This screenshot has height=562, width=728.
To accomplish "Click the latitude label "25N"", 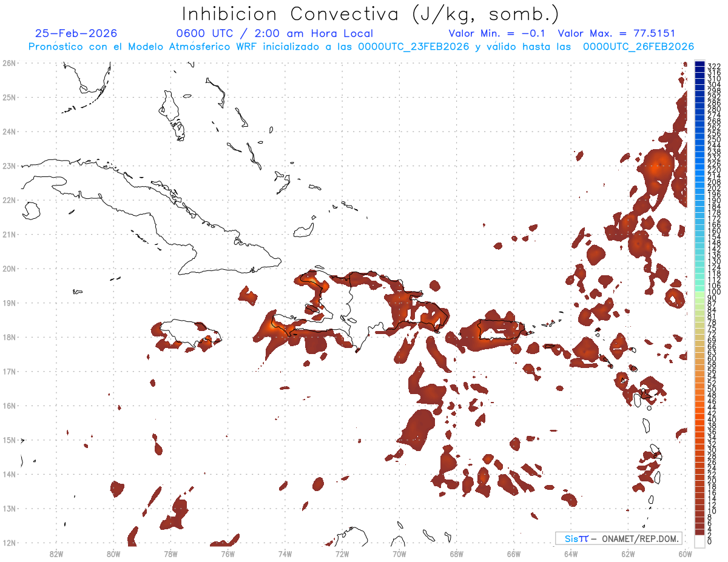I will [9, 97].
